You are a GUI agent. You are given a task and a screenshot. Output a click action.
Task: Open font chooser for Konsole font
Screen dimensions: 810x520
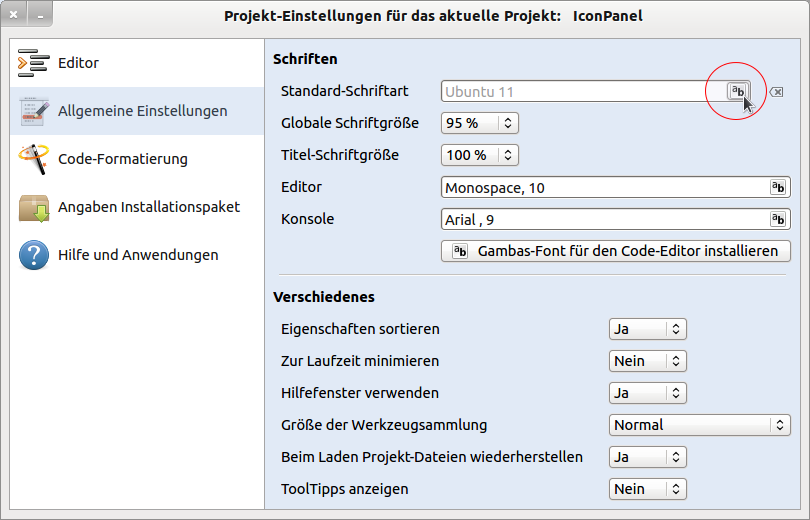pyautogui.click(x=777, y=219)
